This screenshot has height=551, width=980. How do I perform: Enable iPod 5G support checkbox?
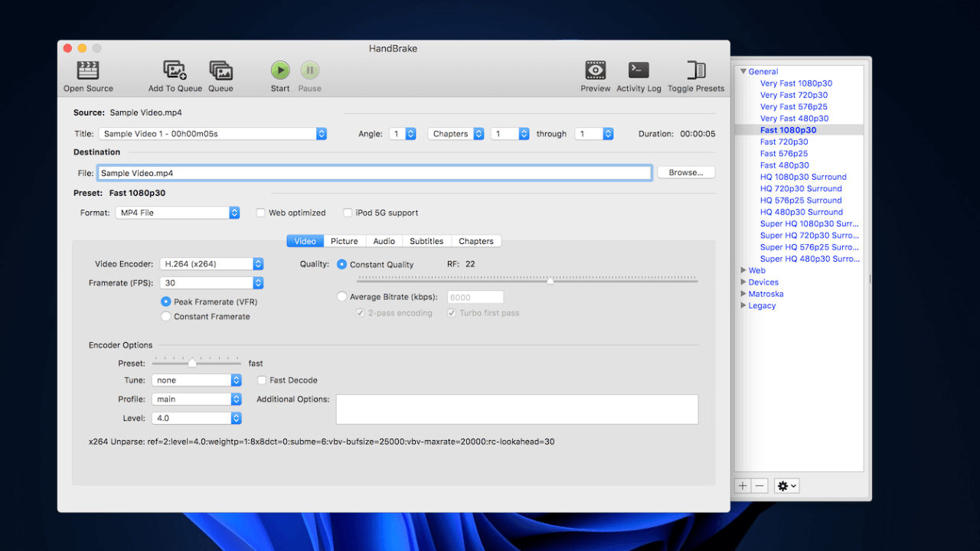click(x=348, y=213)
